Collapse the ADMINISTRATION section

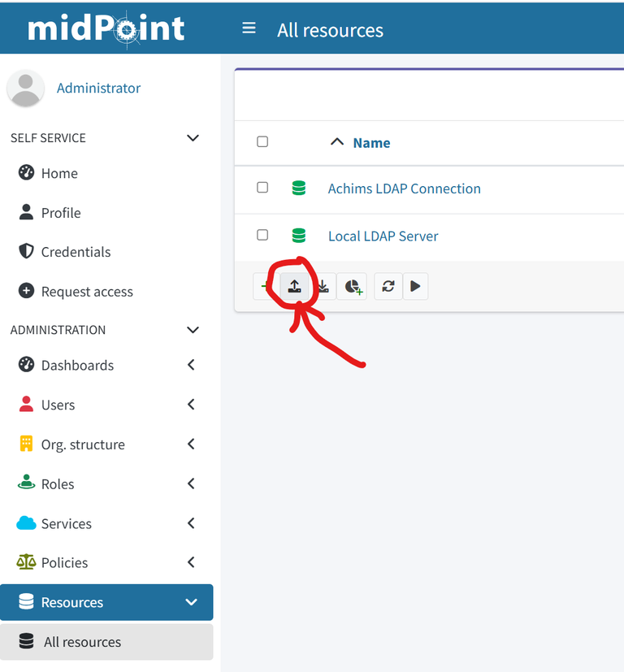coord(193,330)
